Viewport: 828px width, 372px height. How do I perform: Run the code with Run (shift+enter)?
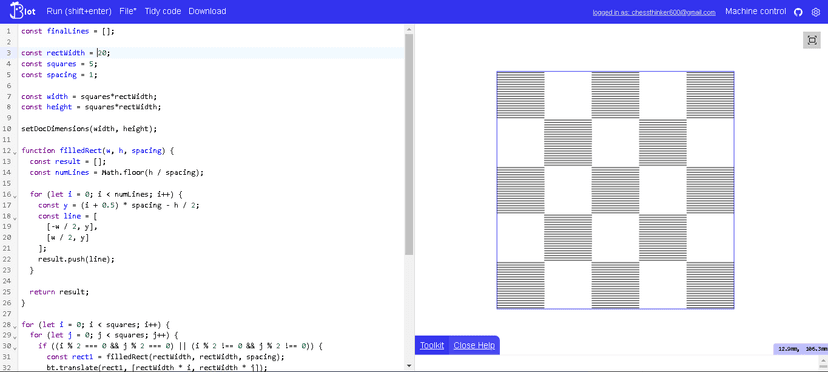tap(78, 11)
